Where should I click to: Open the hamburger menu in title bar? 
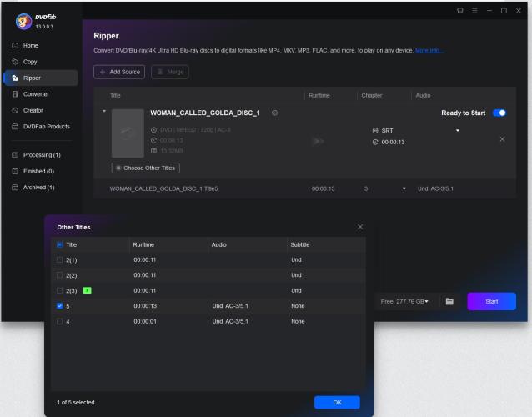point(474,11)
